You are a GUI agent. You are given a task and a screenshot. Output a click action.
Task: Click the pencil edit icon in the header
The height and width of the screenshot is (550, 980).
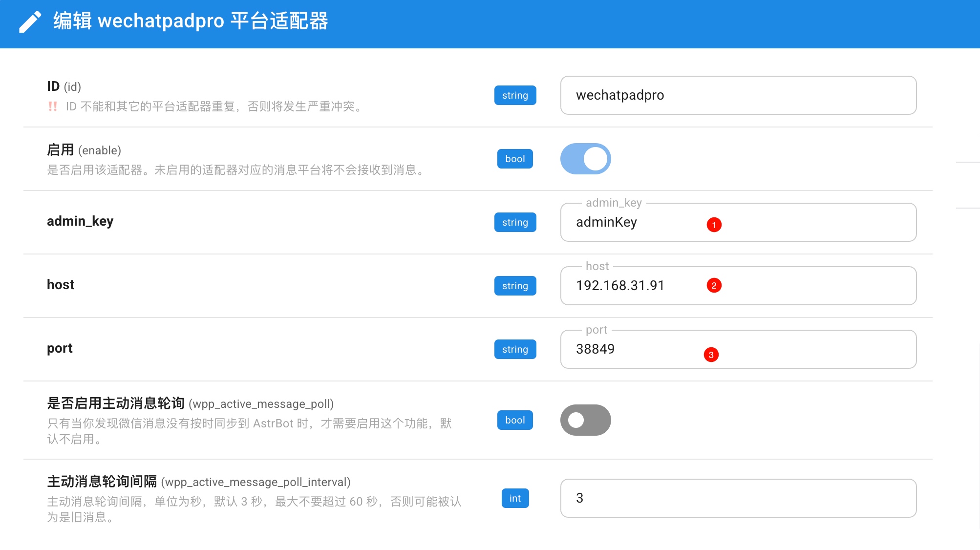pyautogui.click(x=29, y=21)
